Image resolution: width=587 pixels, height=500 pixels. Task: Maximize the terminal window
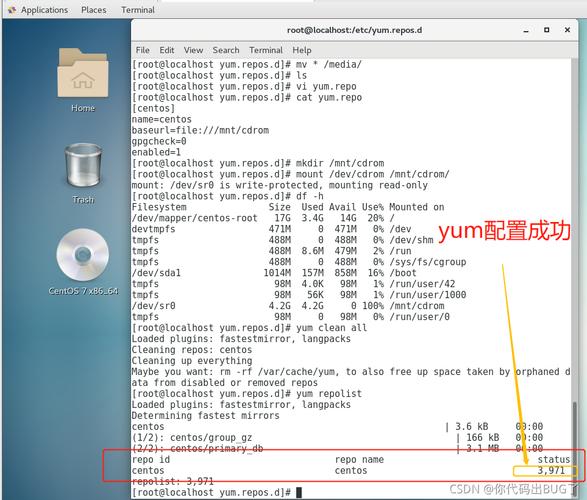click(x=547, y=30)
